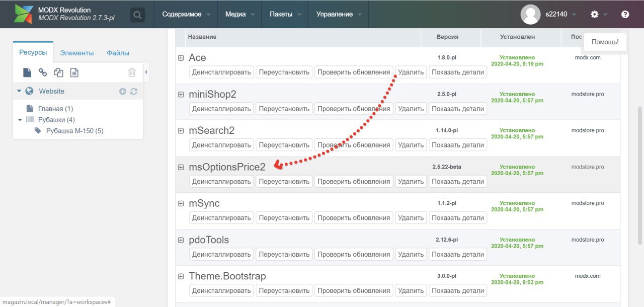The image size is (644, 307).
Task: Expand the mSync package row
Action: (x=181, y=203)
